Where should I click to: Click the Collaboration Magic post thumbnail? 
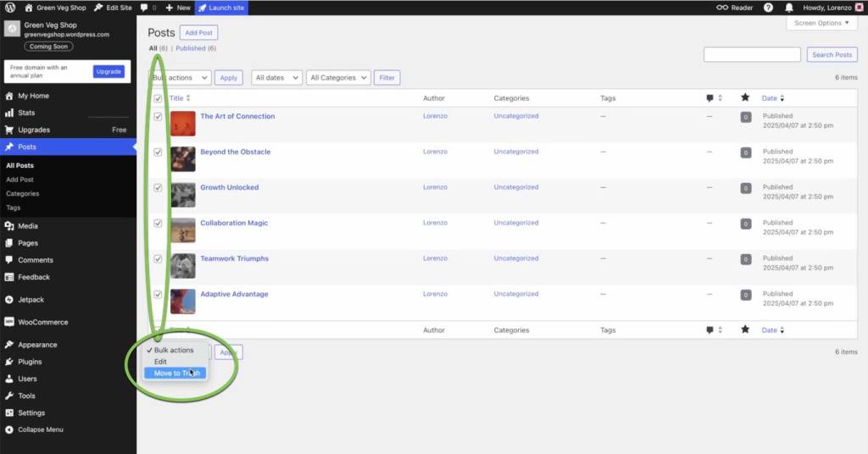pos(182,230)
